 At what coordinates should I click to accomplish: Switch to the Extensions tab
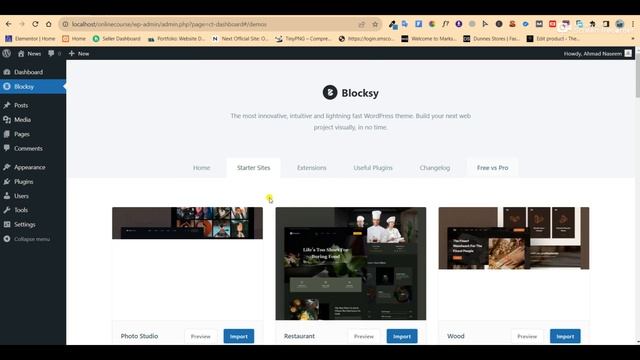311,168
